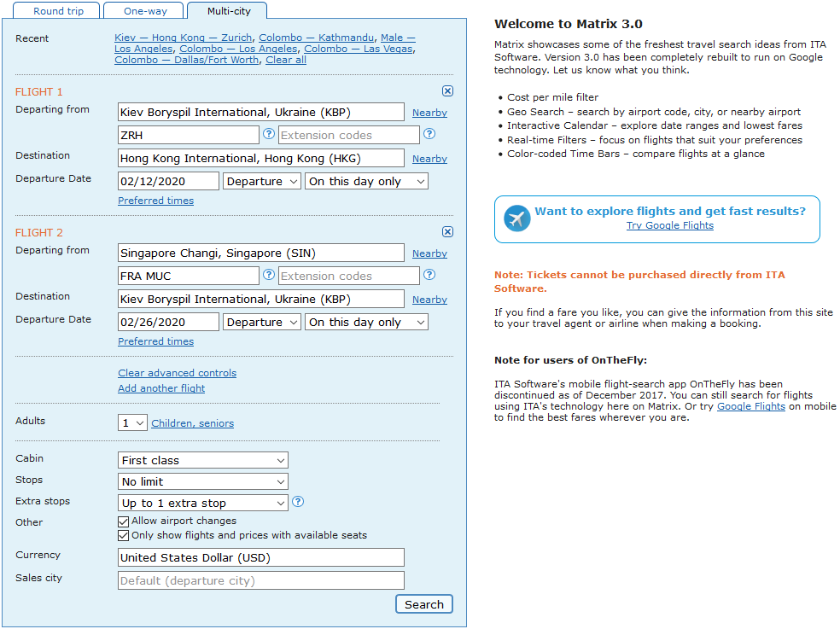The image size is (840, 629).
Task: Remove Flight 2 using its X icon
Action: (x=447, y=232)
